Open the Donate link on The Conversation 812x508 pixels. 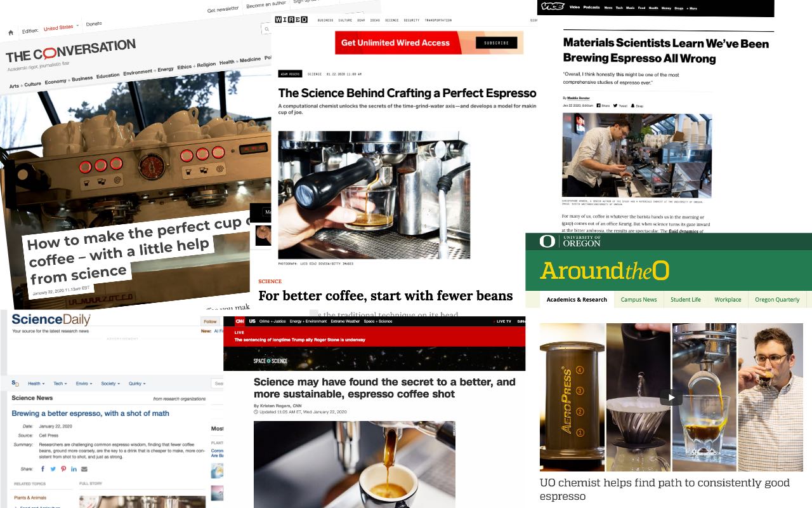pyautogui.click(x=94, y=23)
